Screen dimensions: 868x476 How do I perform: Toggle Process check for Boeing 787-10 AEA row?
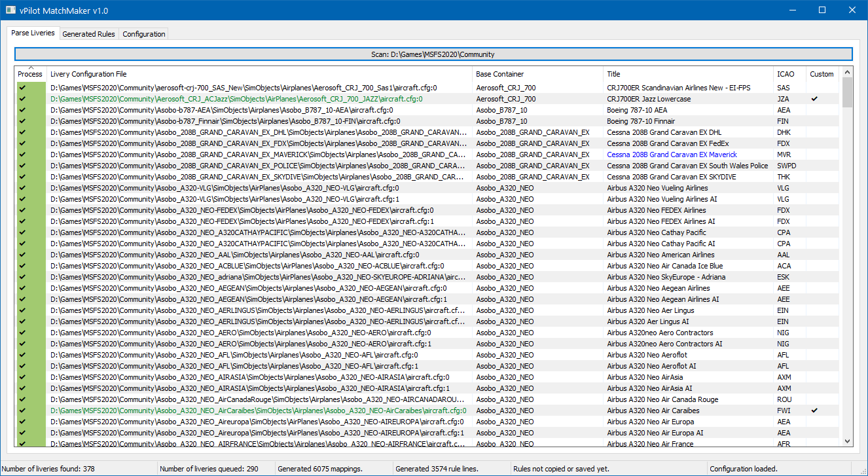pyautogui.click(x=22, y=110)
